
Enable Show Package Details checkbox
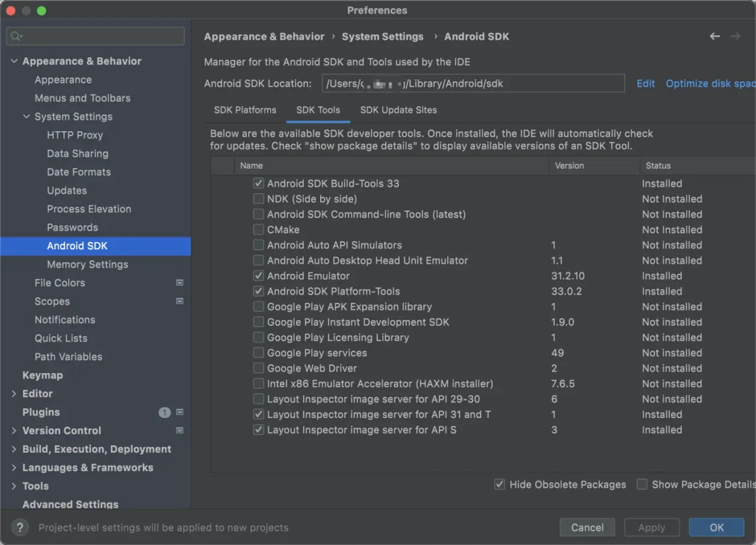coord(642,484)
